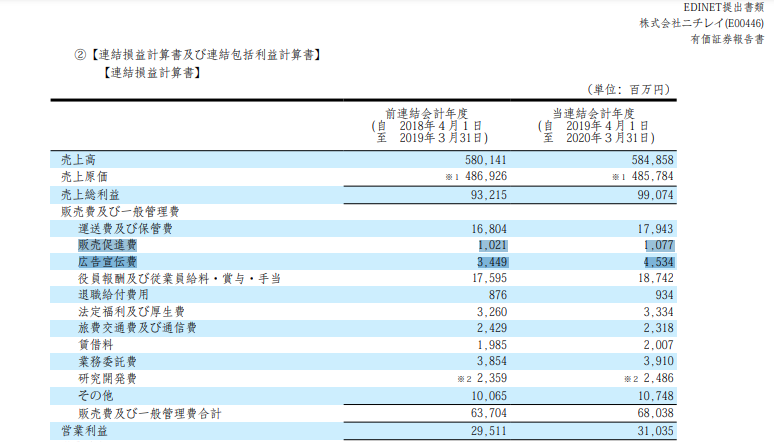Click the 販売費及び一般管理費 heading

120,212
